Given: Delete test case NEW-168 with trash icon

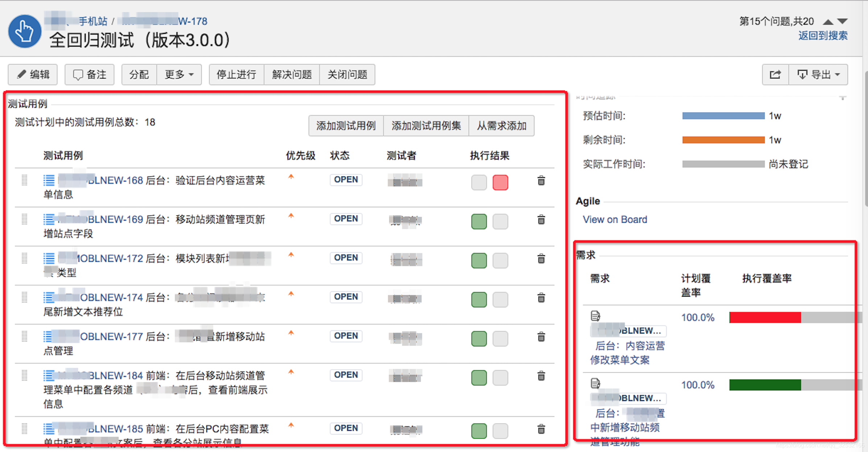Looking at the screenshot, I should (x=541, y=181).
